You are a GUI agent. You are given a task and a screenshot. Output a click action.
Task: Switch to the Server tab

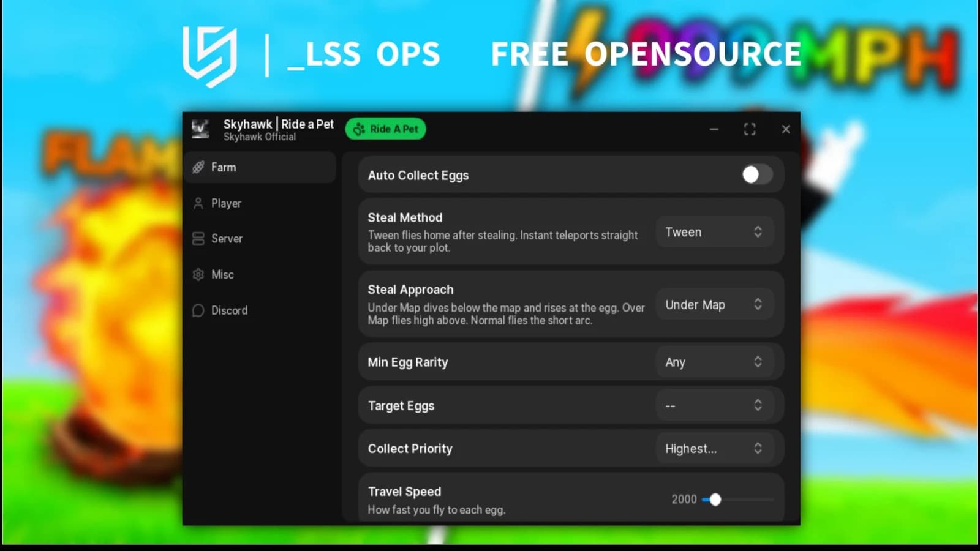(x=260, y=239)
